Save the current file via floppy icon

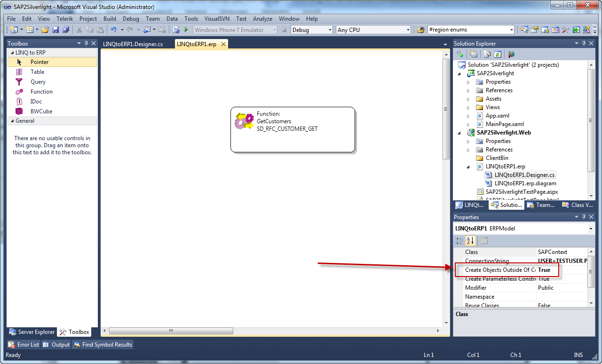[x=55, y=30]
